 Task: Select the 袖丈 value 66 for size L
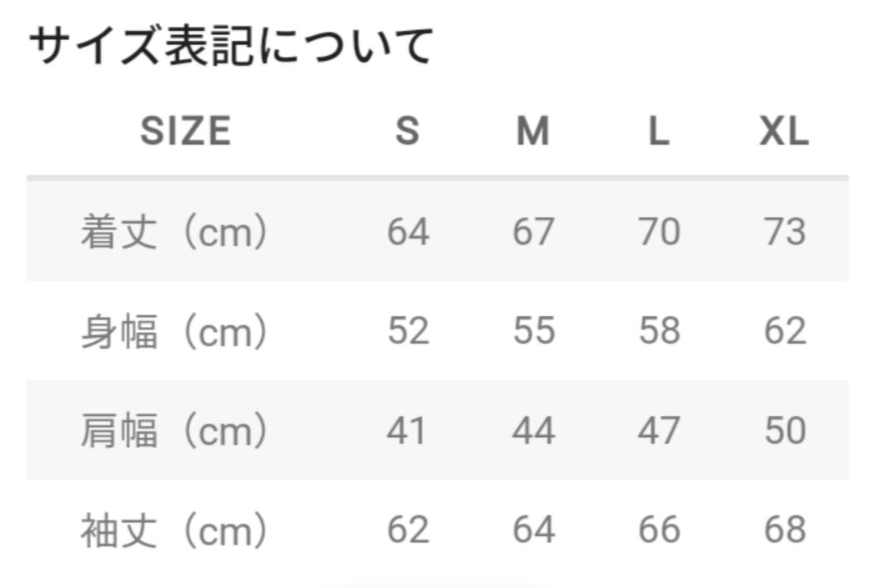[659, 530]
